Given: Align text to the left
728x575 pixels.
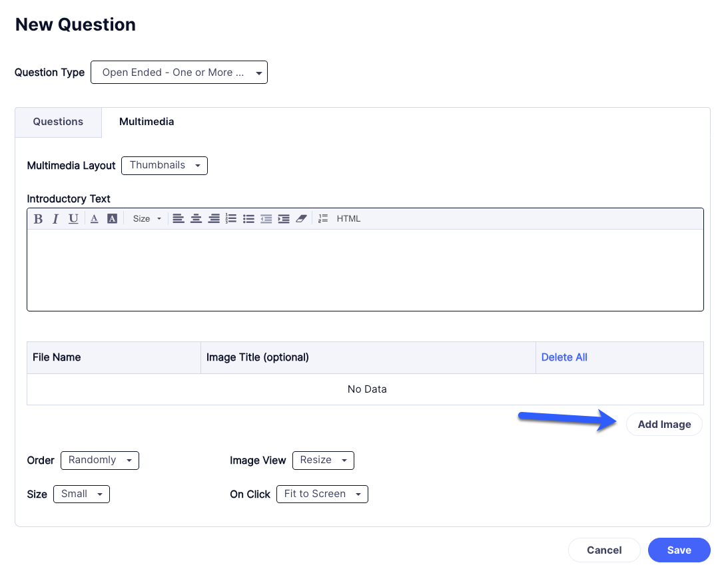Looking at the screenshot, I should point(178,219).
